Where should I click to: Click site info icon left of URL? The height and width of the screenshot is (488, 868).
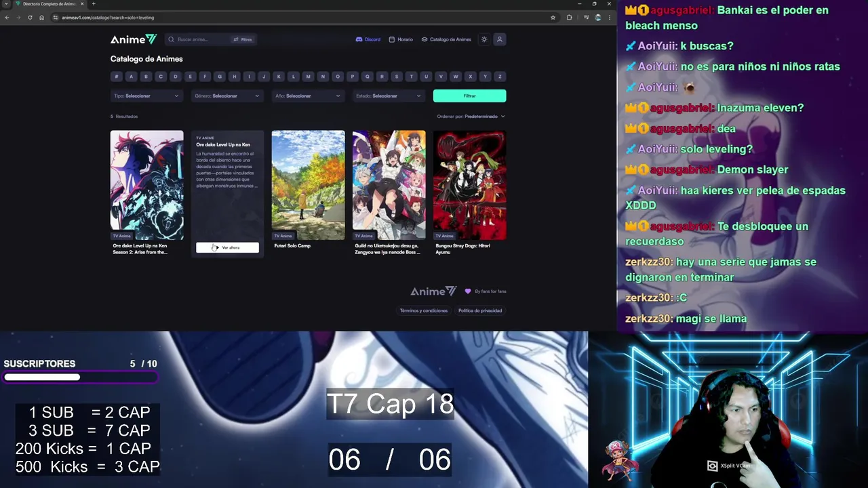click(55, 18)
